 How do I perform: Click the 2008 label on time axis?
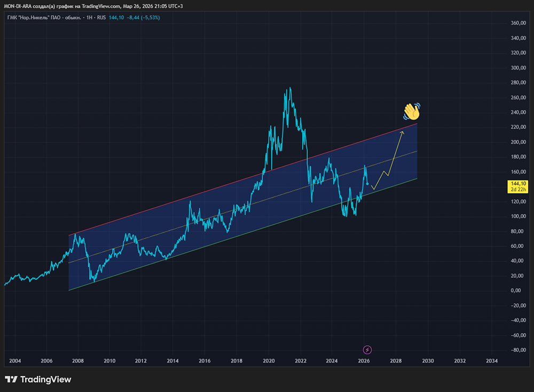pyautogui.click(x=77, y=361)
